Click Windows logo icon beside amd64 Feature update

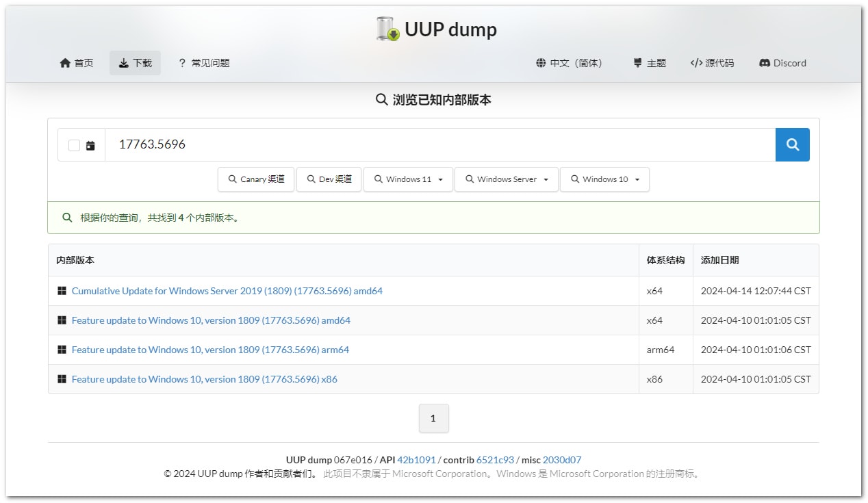tap(62, 320)
